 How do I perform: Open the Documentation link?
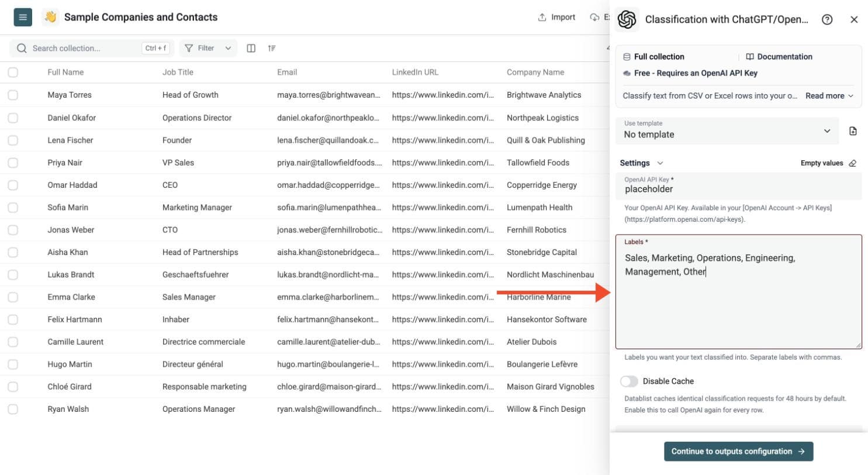(x=779, y=57)
